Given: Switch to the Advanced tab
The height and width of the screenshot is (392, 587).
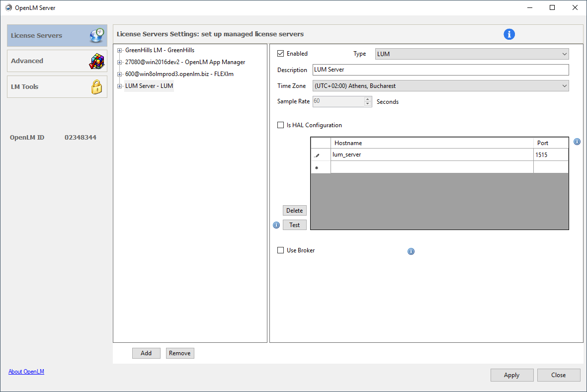Looking at the screenshot, I should (x=57, y=61).
